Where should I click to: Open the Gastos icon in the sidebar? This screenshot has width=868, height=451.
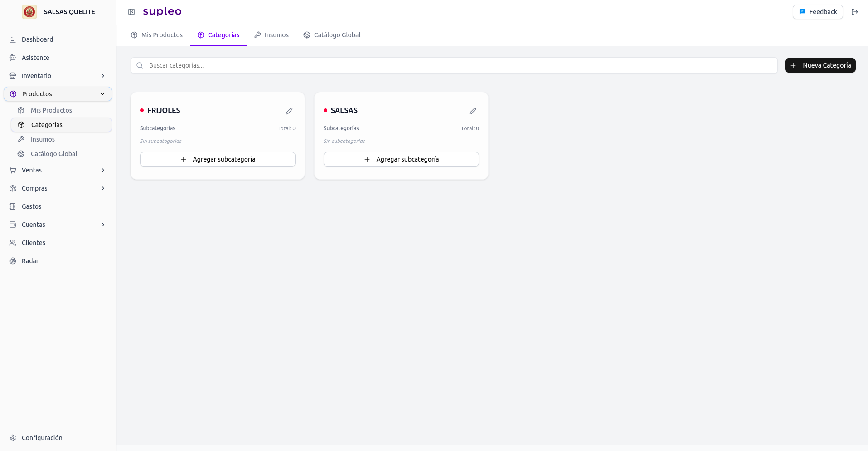tap(12, 206)
